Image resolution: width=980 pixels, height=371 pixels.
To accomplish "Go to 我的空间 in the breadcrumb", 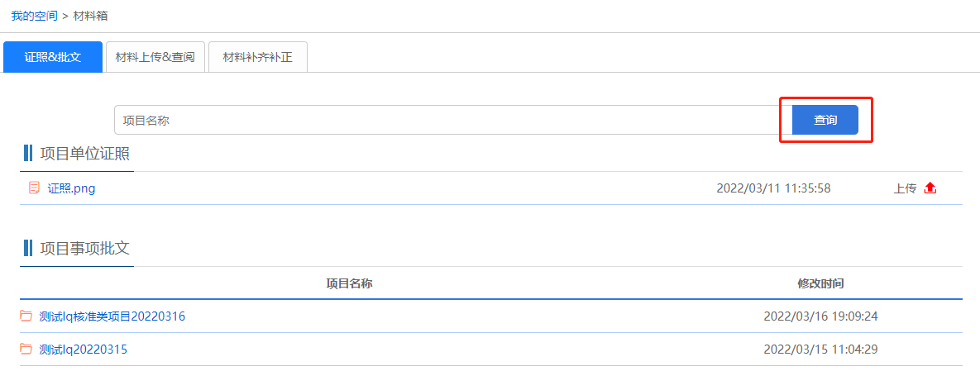I will tap(34, 16).
